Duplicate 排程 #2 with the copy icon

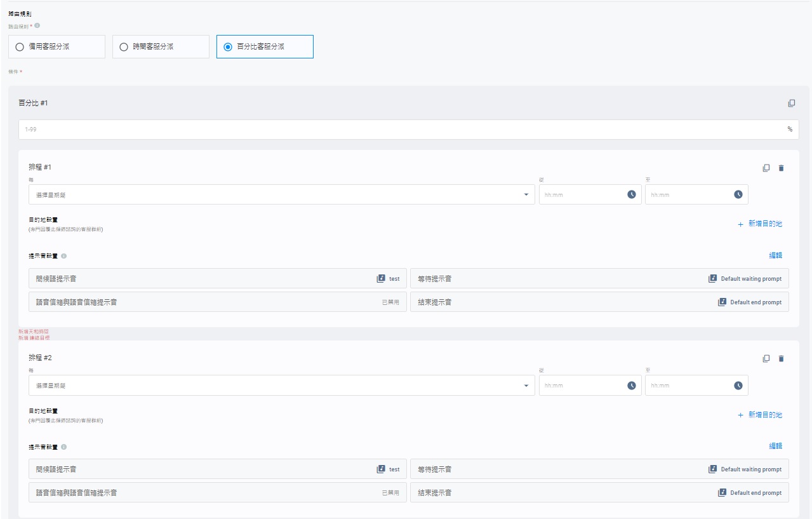coord(766,358)
